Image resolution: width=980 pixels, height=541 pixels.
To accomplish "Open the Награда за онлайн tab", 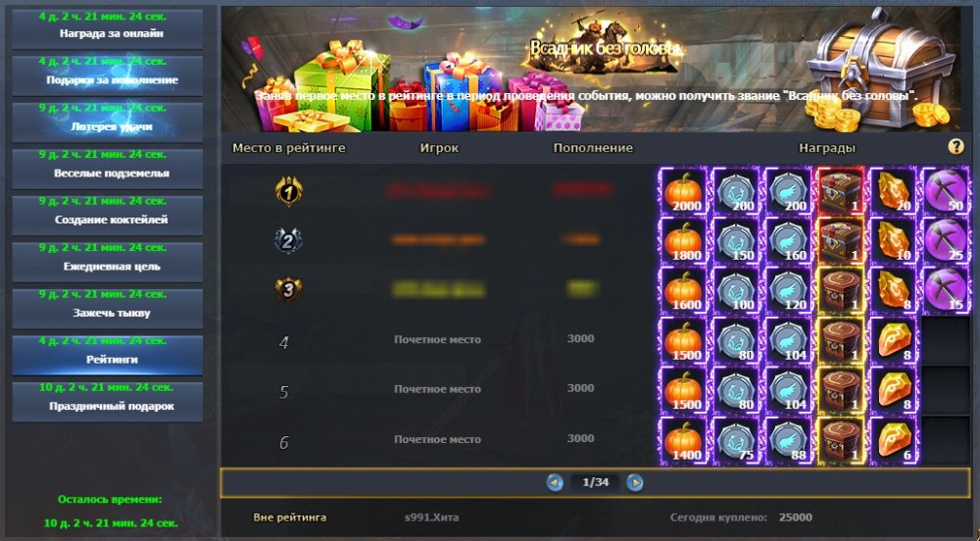I will tap(108, 29).
